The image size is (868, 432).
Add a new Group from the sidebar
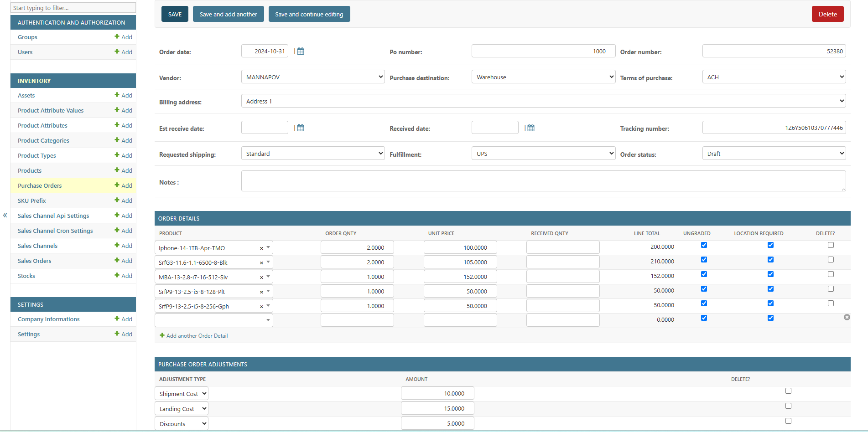[x=123, y=37]
